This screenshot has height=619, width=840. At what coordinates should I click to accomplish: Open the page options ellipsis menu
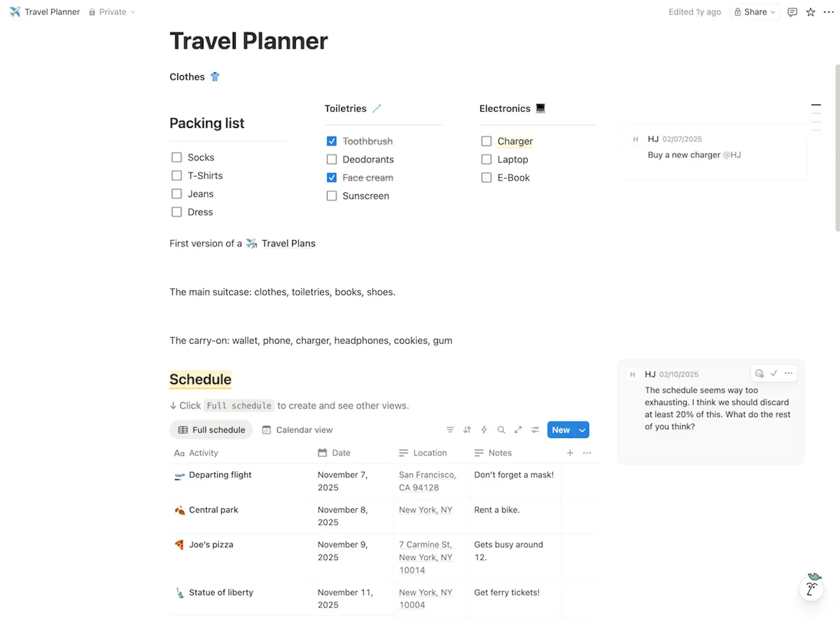829,12
